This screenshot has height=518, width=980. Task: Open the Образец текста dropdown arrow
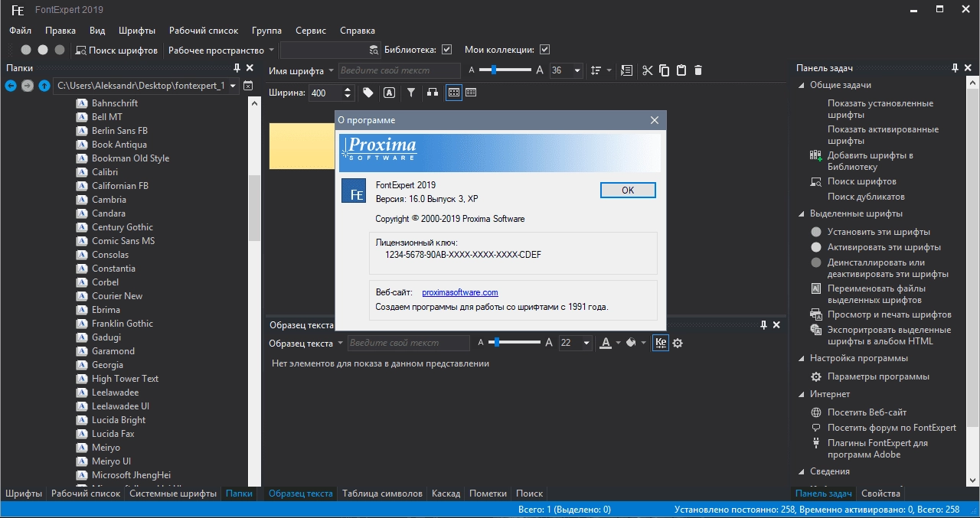coord(341,344)
